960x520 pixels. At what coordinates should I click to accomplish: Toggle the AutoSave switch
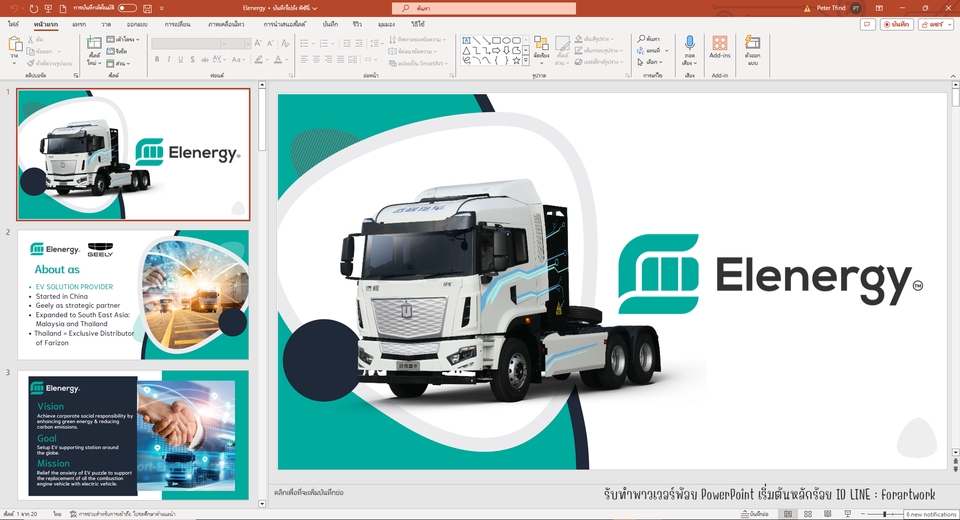[x=127, y=8]
